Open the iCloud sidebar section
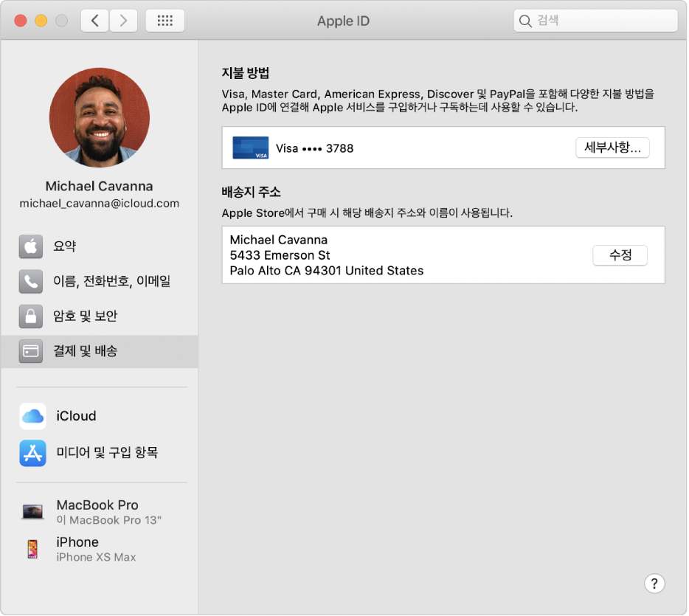Image resolution: width=689 pixels, height=616 pixels. pyautogui.click(x=100, y=416)
